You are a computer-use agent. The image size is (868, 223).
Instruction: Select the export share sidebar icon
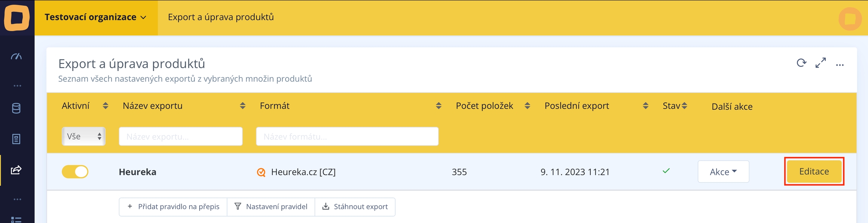16,170
